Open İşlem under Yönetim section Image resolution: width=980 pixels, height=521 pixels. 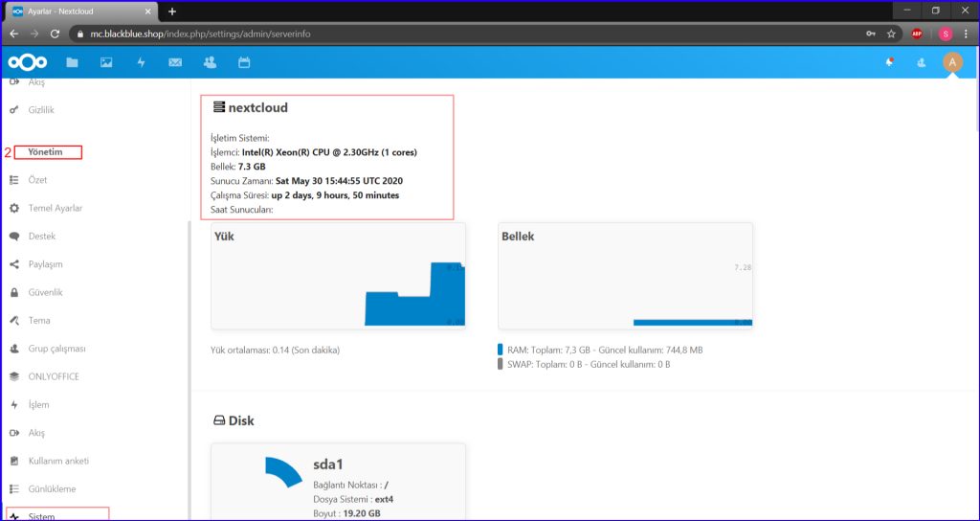point(38,405)
